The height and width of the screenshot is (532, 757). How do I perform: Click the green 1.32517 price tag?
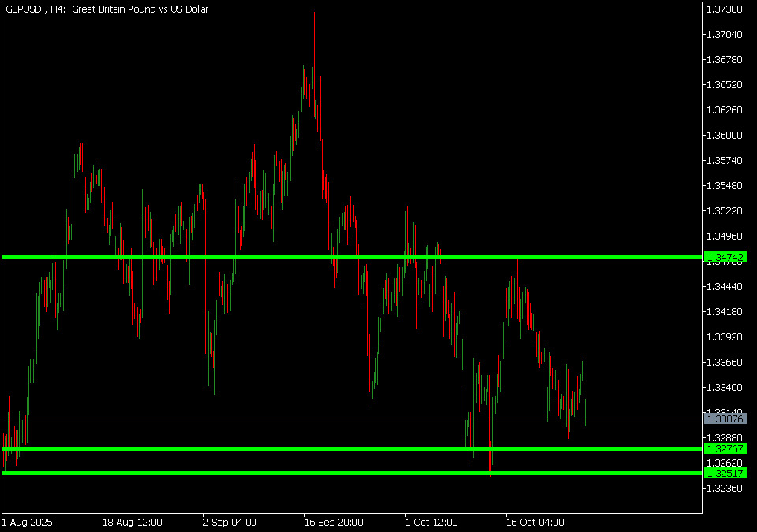(x=725, y=474)
